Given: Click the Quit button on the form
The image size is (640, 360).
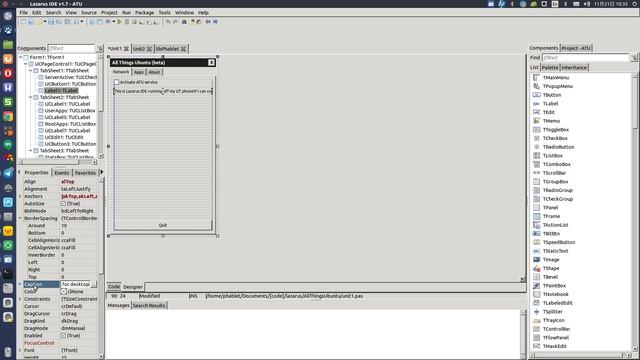Looking at the screenshot, I should click(163, 225).
